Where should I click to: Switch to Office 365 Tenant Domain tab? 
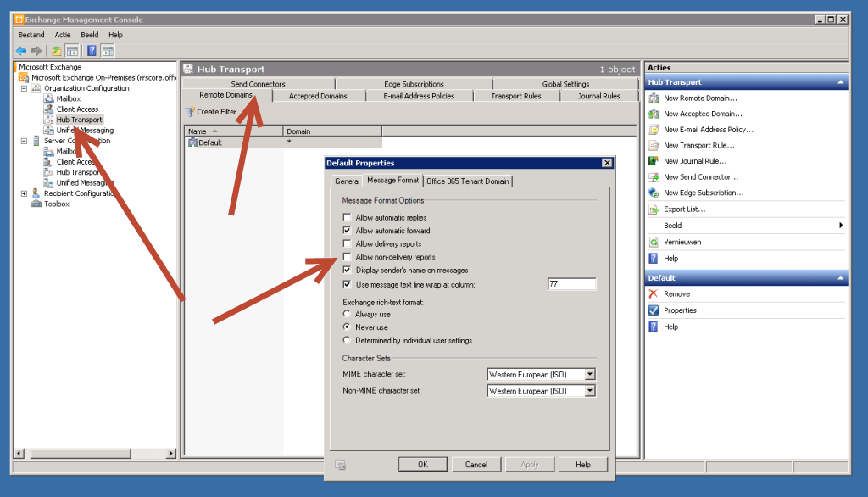[x=467, y=181]
